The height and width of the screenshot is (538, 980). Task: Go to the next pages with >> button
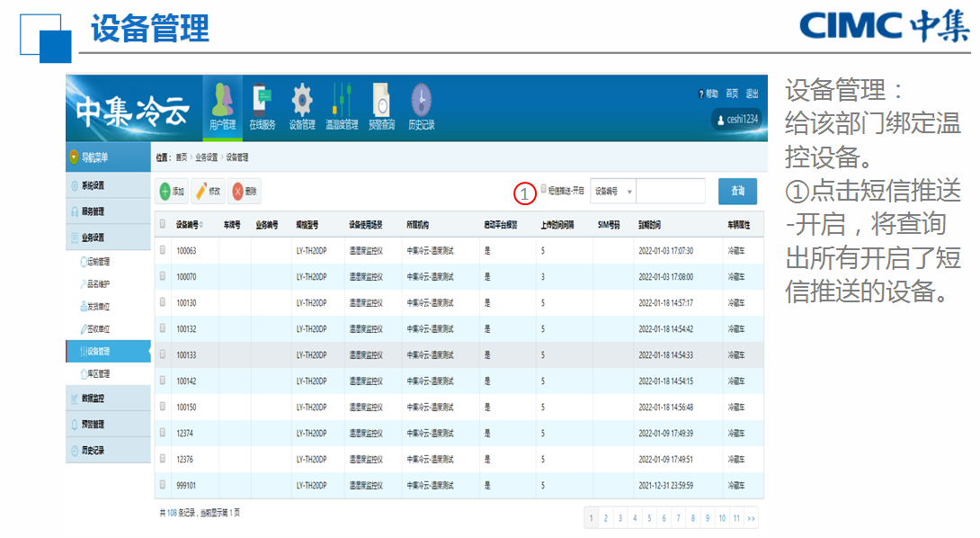(x=751, y=518)
